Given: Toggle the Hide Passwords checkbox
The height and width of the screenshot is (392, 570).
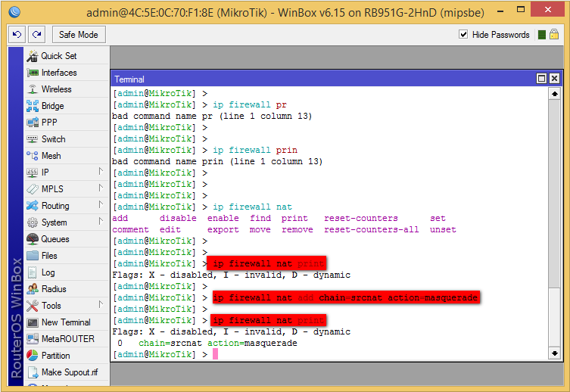Looking at the screenshot, I should pos(463,35).
